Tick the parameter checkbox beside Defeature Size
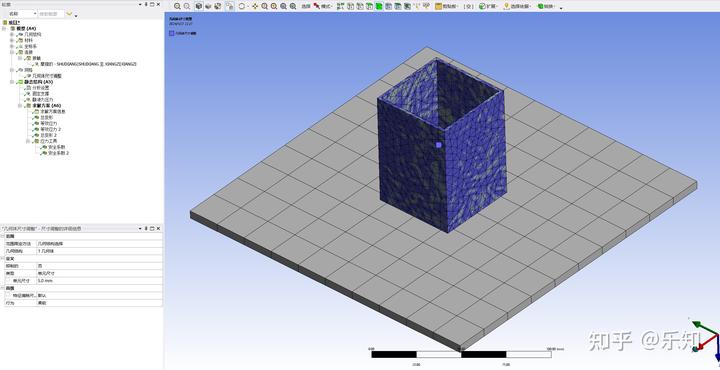Viewport: 720px width, 370px height. coord(8,295)
